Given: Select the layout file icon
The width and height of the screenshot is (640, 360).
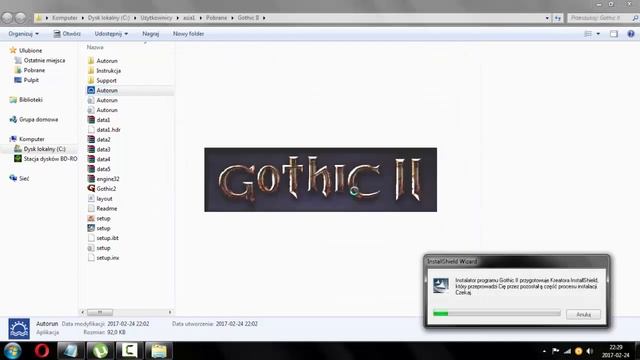Looking at the screenshot, I should [x=91, y=198].
